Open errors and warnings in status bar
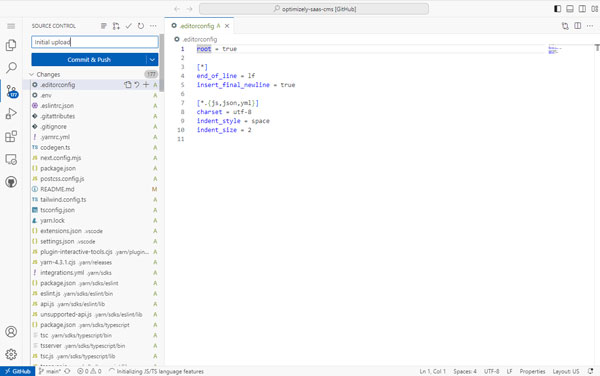Image resolution: width=600 pixels, height=376 pixels. coord(89,371)
